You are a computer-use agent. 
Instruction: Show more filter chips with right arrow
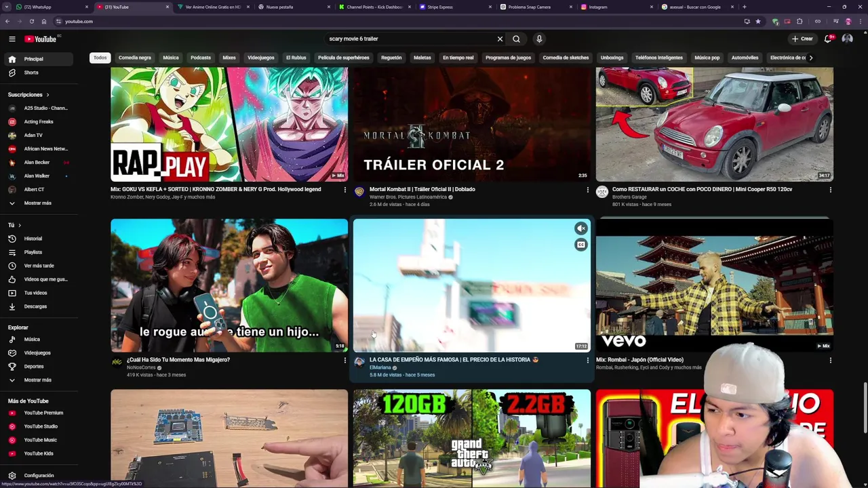tap(810, 58)
